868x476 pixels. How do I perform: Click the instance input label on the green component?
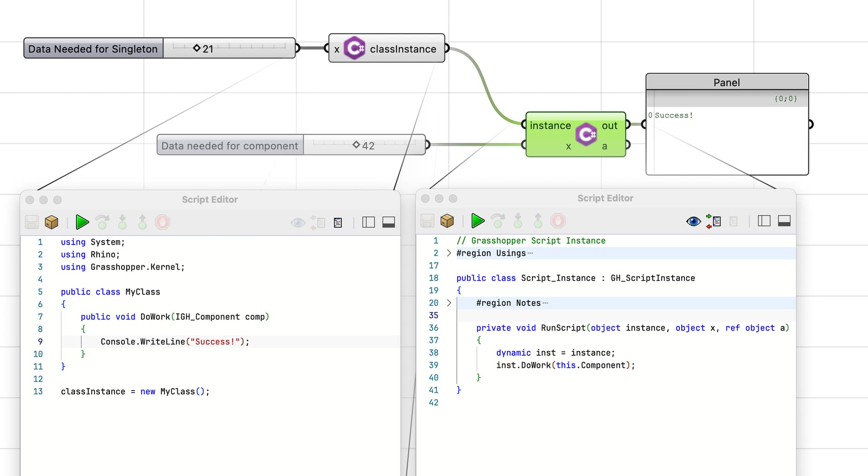pyautogui.click(x=550, y=126)
